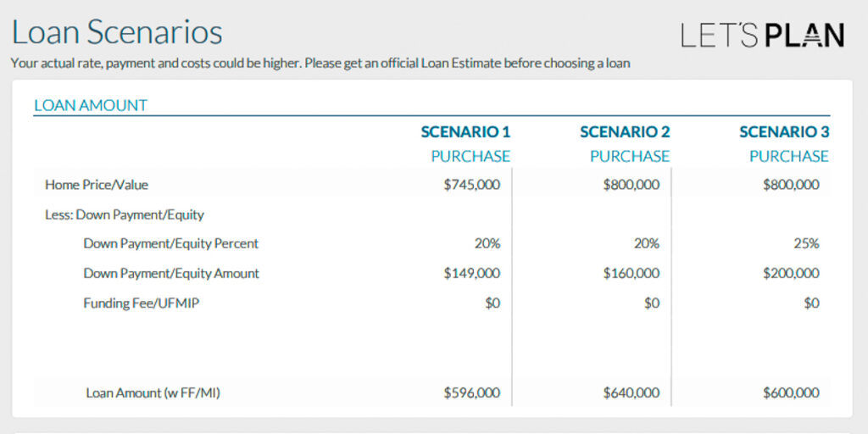Image resolution: width=868 pixels, height=434 pixels.
Task: Select the Scenario 1 column header
Action: pyautogui.click(x=465, y=132)
